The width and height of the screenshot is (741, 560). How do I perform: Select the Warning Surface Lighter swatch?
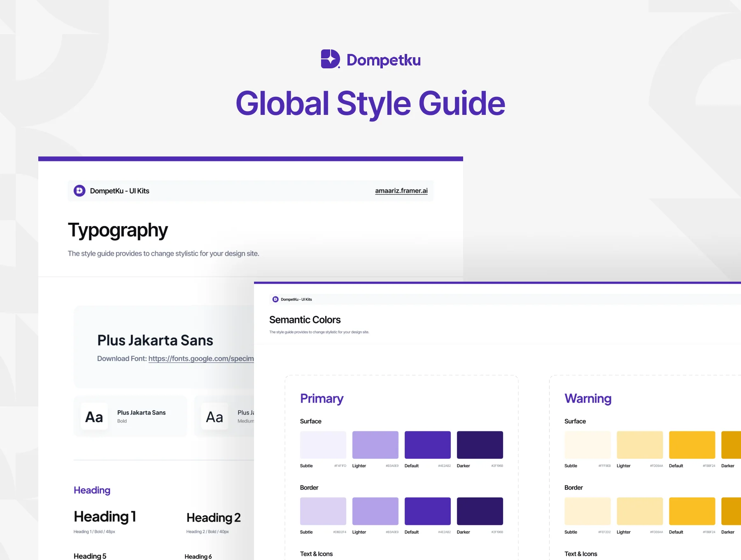640,445
